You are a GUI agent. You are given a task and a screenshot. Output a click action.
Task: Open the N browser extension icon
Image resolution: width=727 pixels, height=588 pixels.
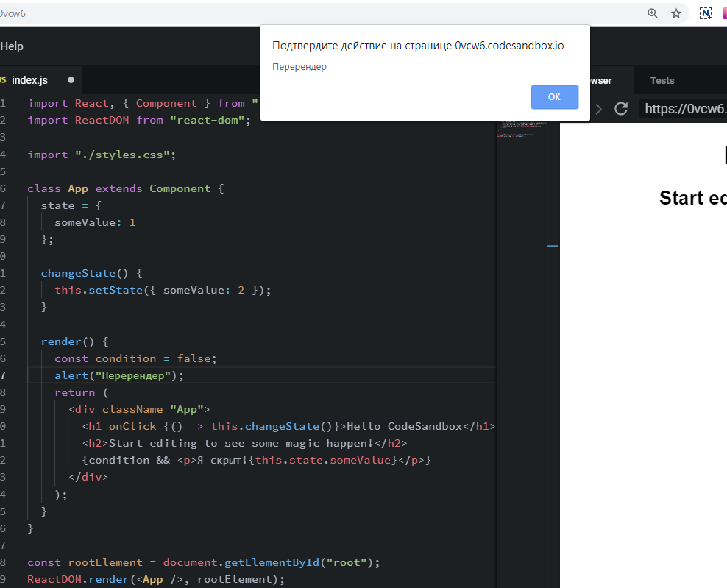point(705,13)
